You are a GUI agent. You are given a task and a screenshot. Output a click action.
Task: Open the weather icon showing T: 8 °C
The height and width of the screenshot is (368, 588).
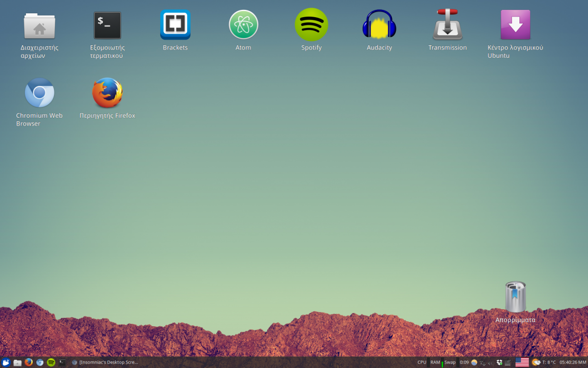tap(536, 363)
